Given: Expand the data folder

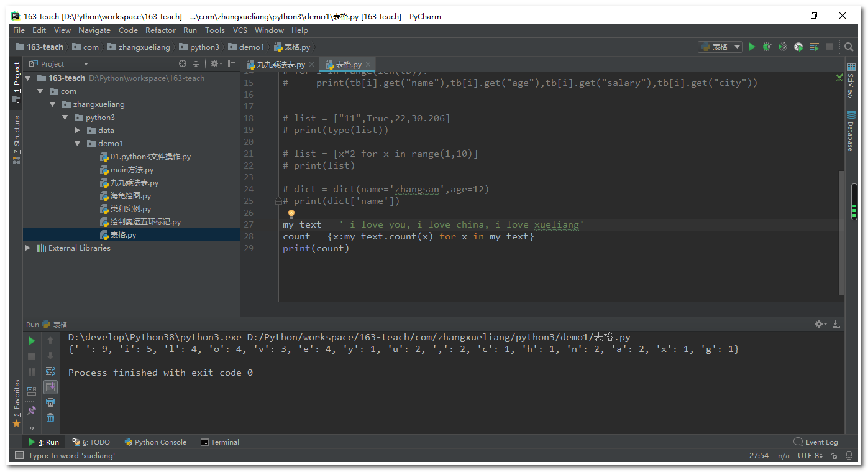Looking at the screenshot, I should [78, 131].
